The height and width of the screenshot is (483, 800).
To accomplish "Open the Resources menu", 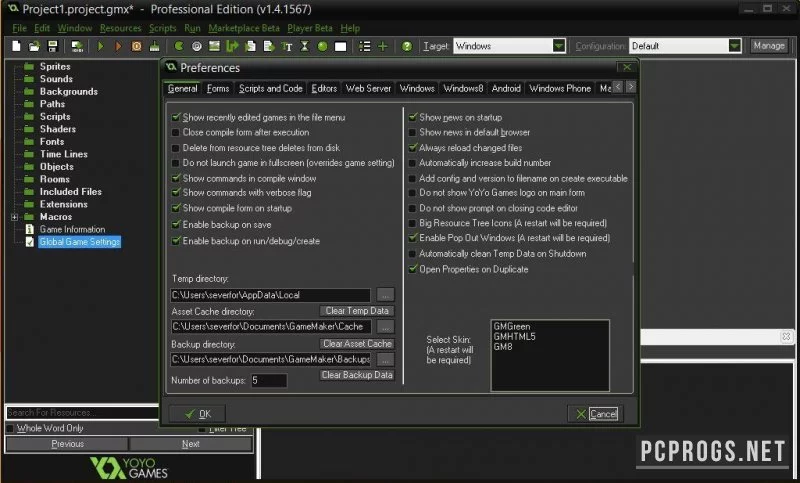I will click(120, 28).
